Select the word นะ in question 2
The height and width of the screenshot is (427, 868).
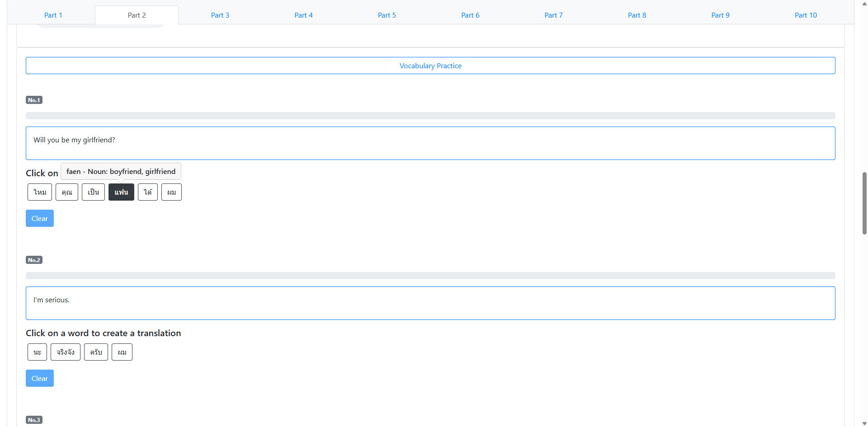[x=37, y=352]
